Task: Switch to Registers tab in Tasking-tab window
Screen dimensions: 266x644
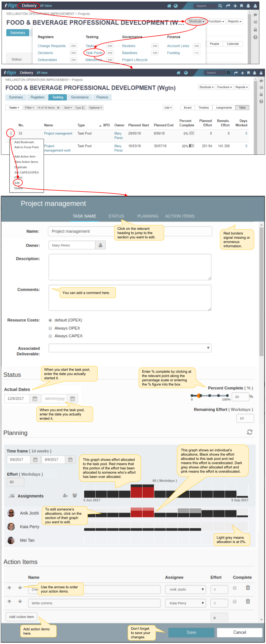Action: (x=38, y=97)
